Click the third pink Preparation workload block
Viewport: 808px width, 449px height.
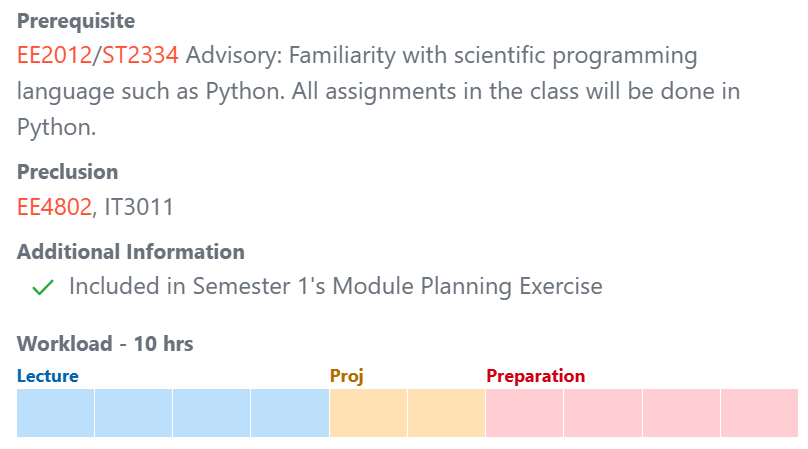pyautogui.click(x=681, y=413)
